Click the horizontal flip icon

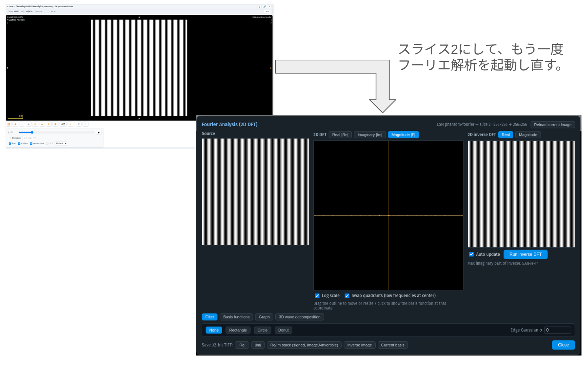(42, 124)
